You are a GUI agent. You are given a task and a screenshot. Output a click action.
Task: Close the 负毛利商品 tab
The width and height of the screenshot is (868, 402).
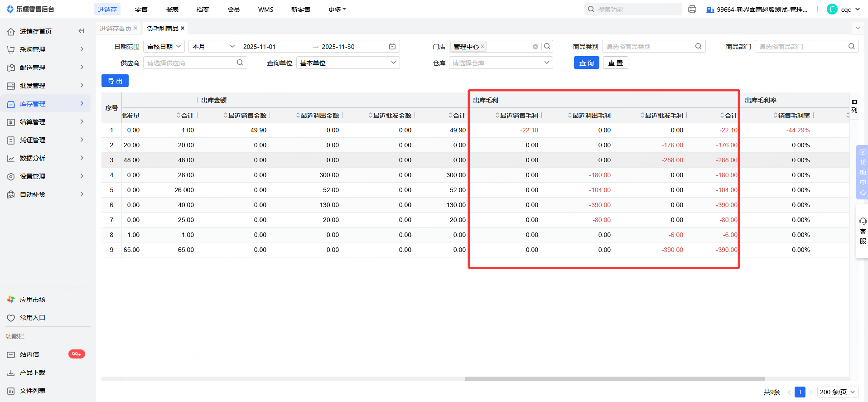coord(183,28)
